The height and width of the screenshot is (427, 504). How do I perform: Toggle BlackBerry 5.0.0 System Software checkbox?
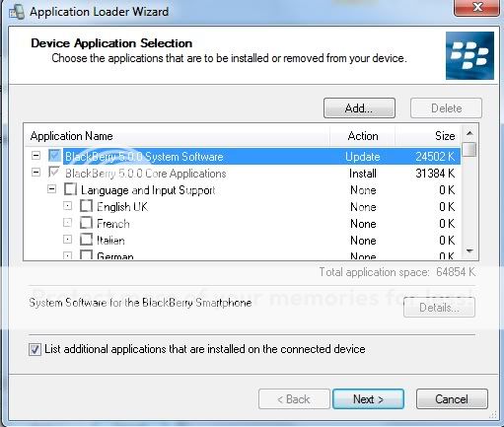(54, 156)
